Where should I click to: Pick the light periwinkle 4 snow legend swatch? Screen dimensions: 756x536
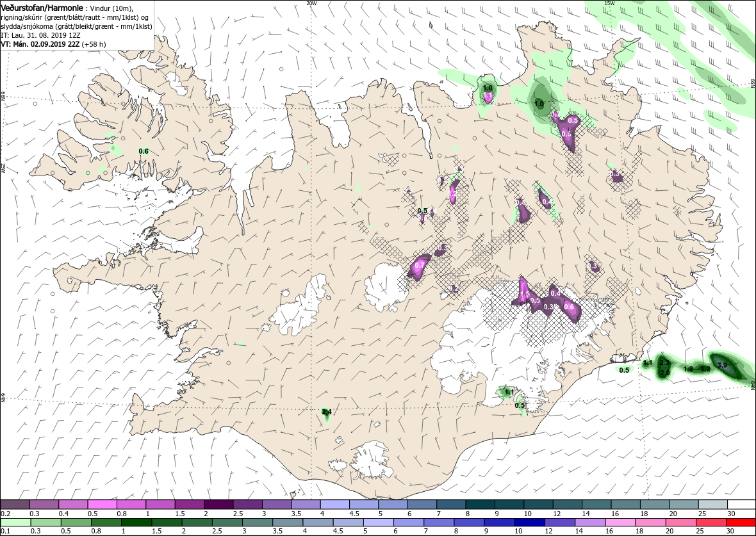(x=334, y=504)
